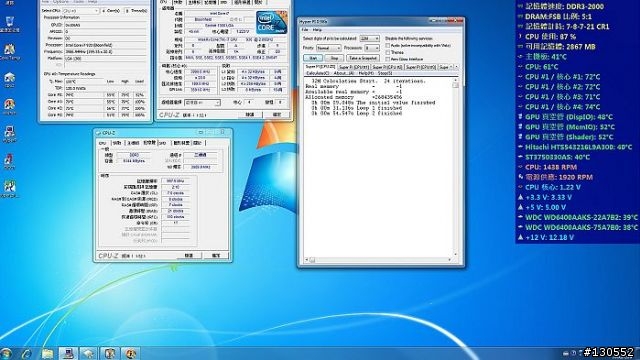Click Help(H) in the Super PI menu
This screenshot has width=640, height=360.
[366, 73]
